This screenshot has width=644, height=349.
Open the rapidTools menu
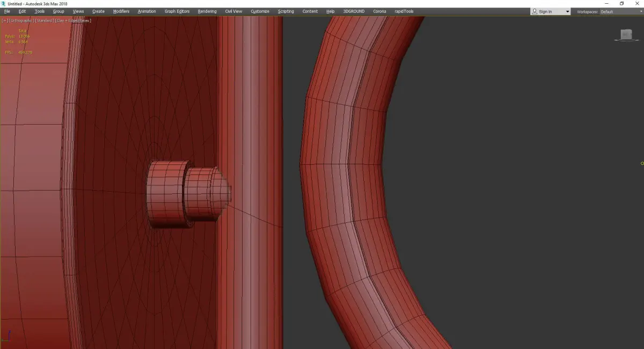tap(404, 11)
